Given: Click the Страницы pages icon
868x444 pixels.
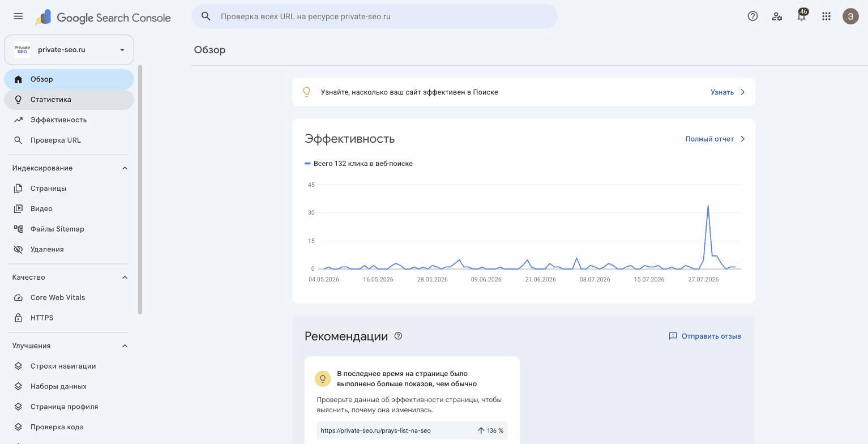Looking at the screenshot, I should [18, 188].
